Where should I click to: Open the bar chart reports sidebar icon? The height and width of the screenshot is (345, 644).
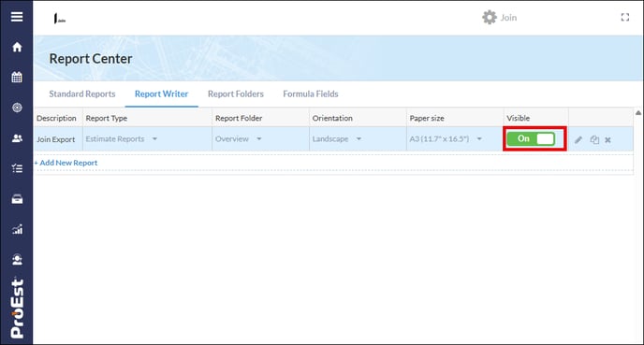click(x=17, y=229)
